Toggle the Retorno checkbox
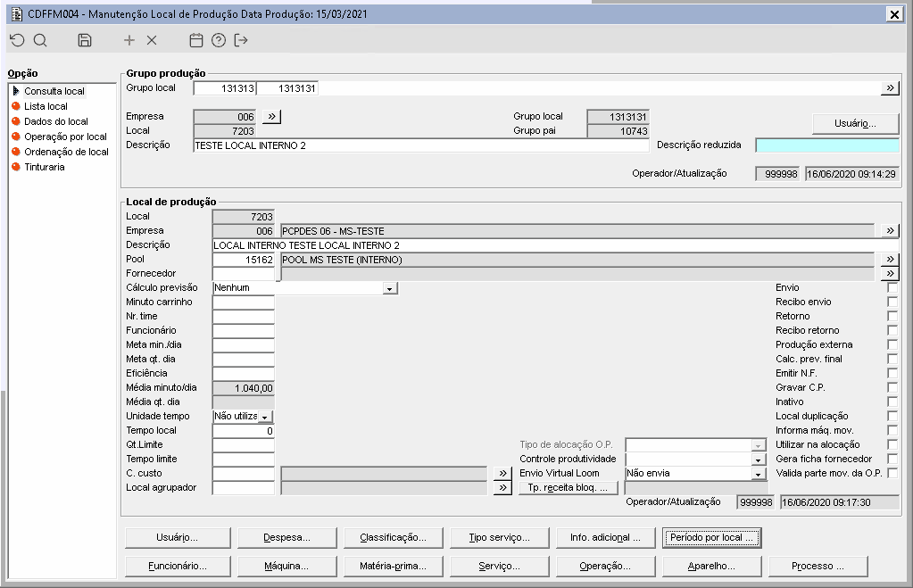913x588 pixels. click(x=892, y=316)
